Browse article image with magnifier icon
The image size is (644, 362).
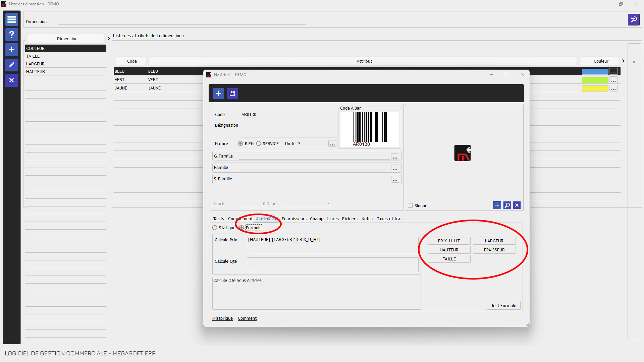(507, 205)
